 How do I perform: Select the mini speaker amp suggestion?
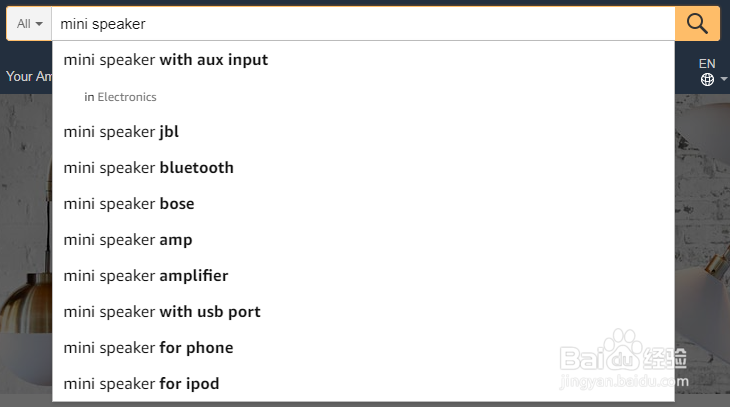128,240
